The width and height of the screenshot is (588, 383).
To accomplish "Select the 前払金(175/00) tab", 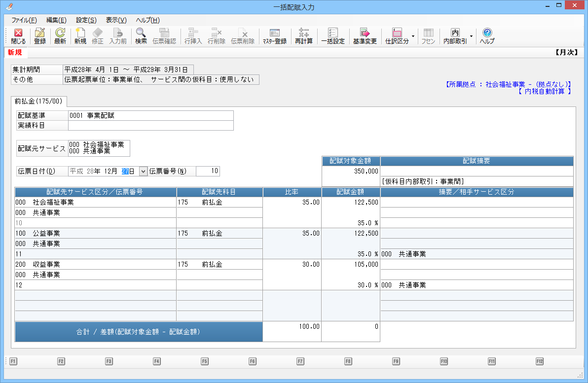I will coord(39,102).
